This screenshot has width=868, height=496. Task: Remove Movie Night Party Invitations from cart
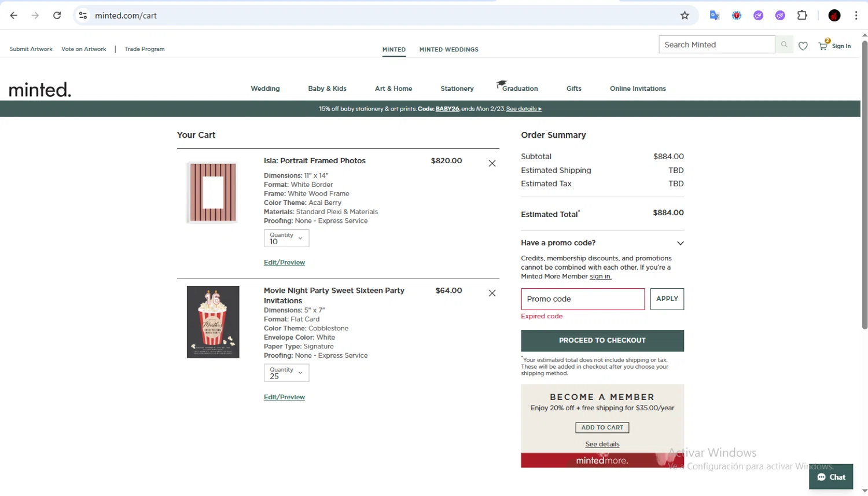click(492, 293)
